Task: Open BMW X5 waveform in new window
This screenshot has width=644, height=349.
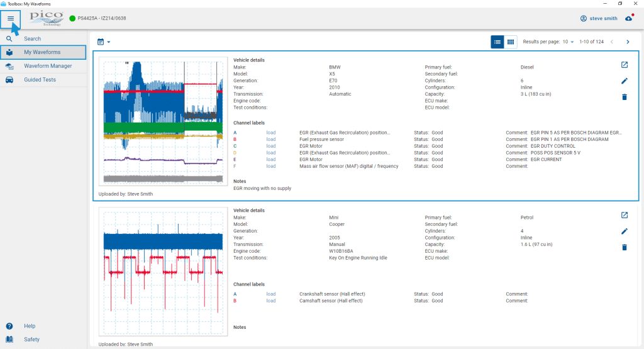Action: point(625,65)
